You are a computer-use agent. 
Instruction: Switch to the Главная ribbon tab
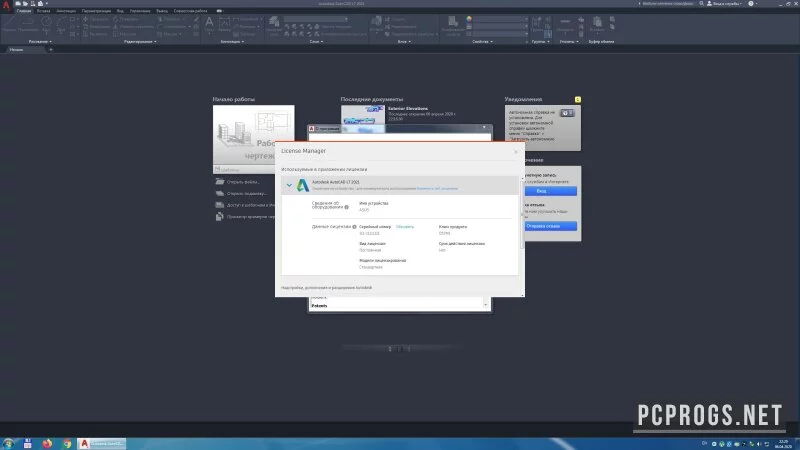coord(24,11)
